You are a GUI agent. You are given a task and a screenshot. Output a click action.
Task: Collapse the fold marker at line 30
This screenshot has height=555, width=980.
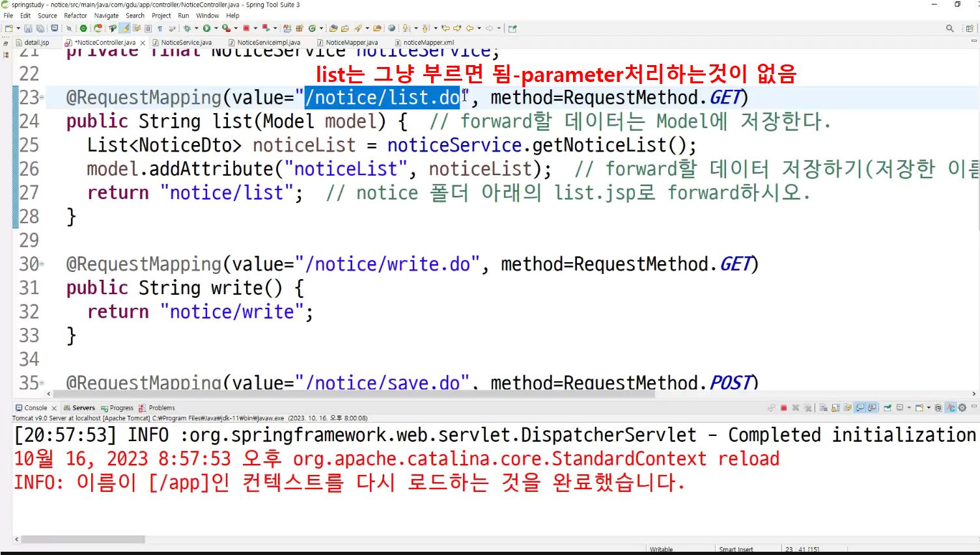pyautogui.click(x=42, y=264)
